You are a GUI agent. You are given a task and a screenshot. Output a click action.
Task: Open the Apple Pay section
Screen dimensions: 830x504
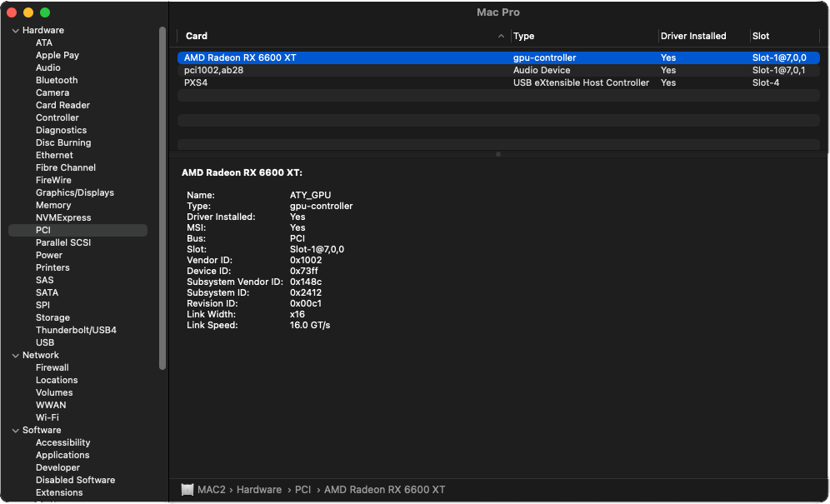(x=57, y=55)
